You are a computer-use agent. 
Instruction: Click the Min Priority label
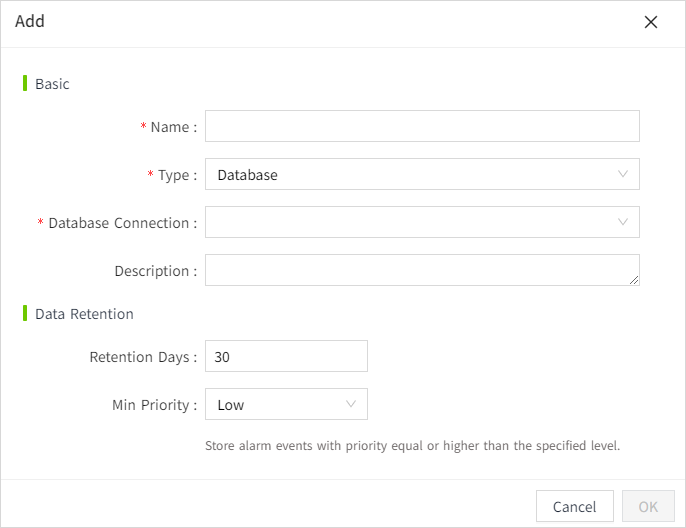click(155, 405)
